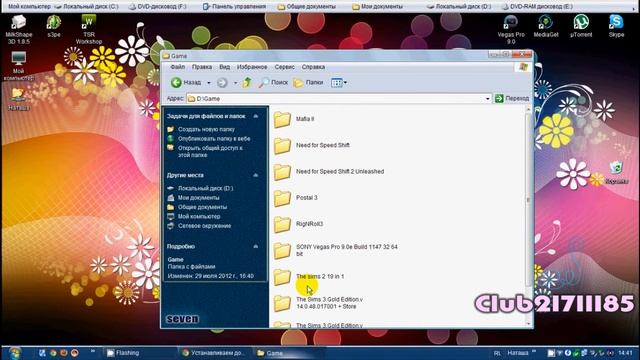Open the Need for Speed Shift folder

[312, 145]
